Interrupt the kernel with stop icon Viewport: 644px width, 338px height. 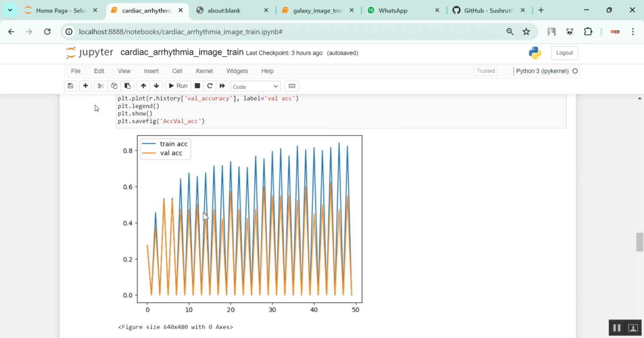197,86
